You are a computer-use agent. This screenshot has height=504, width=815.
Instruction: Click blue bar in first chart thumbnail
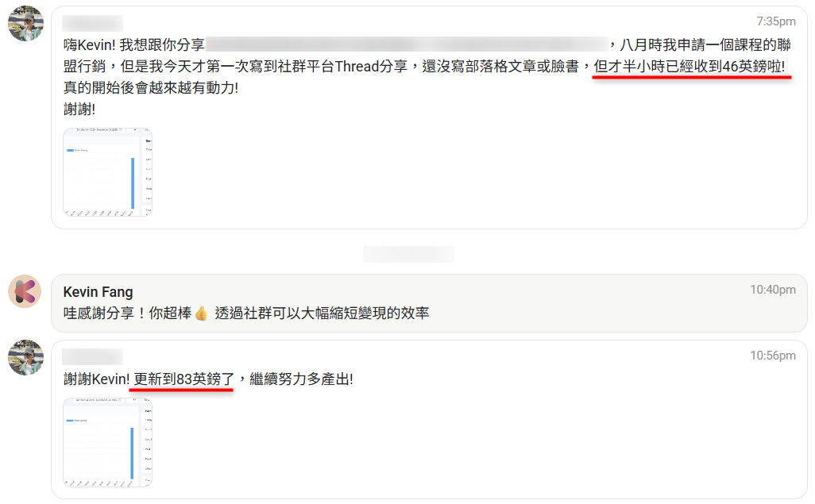133,183
